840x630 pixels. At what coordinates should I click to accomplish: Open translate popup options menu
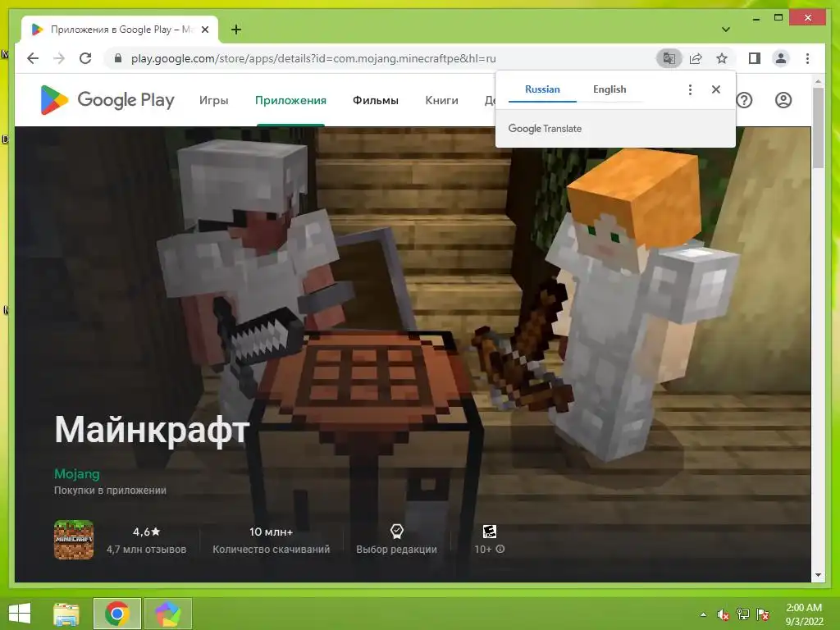pyautogui.click(x=690, y=89)
